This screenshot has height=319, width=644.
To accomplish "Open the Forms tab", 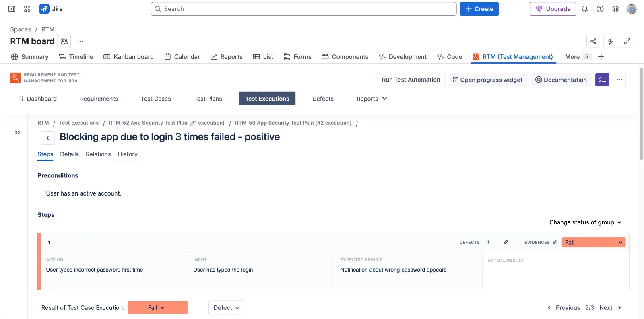I will click(297, 57).
